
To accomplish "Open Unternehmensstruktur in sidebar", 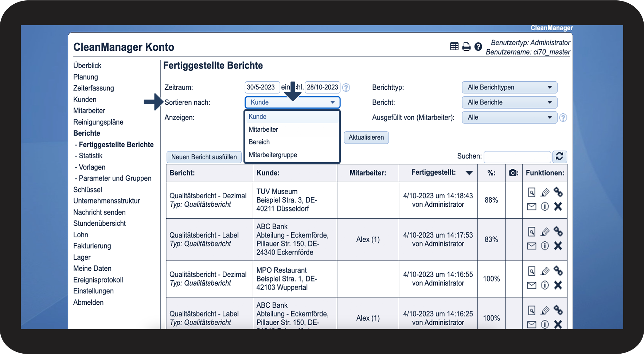I will coord(107,201).
